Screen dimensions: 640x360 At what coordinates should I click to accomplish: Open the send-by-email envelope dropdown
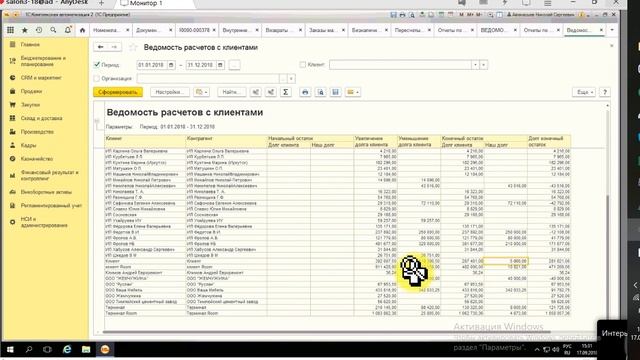point(353,92)
